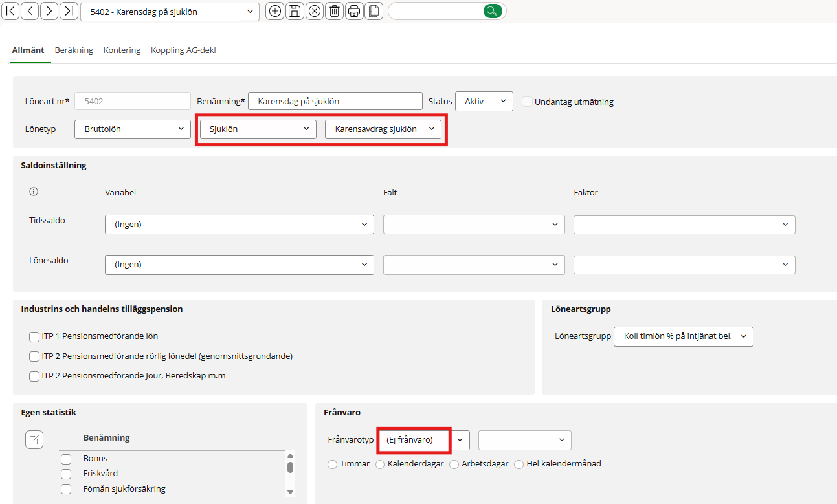Viewport: 837px width, 504px height.
Task: Tick the Friskvård statistics checkbox
Action: click(66, 474)
